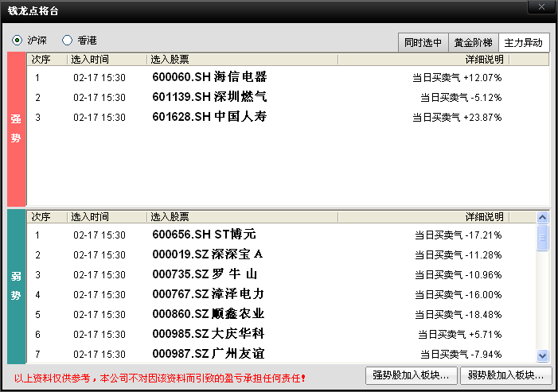Switch to the 黄金阶梯 tab
The image size is (558, 392).
click(474, 43)
